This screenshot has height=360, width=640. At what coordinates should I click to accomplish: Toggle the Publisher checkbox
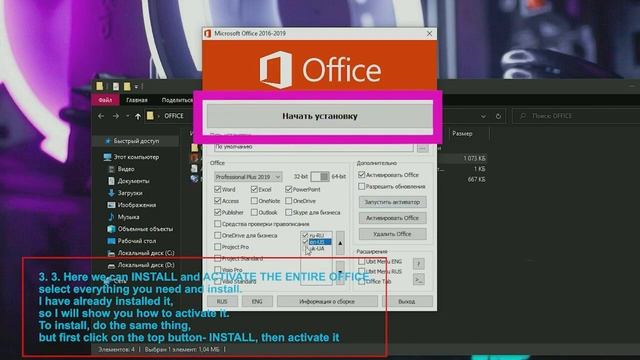point(218,212)
